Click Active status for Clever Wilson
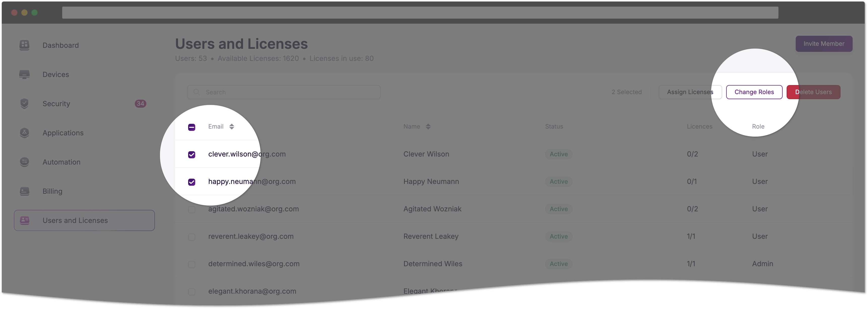The width and height of the screenshot is (868, 309). point(559,154)
